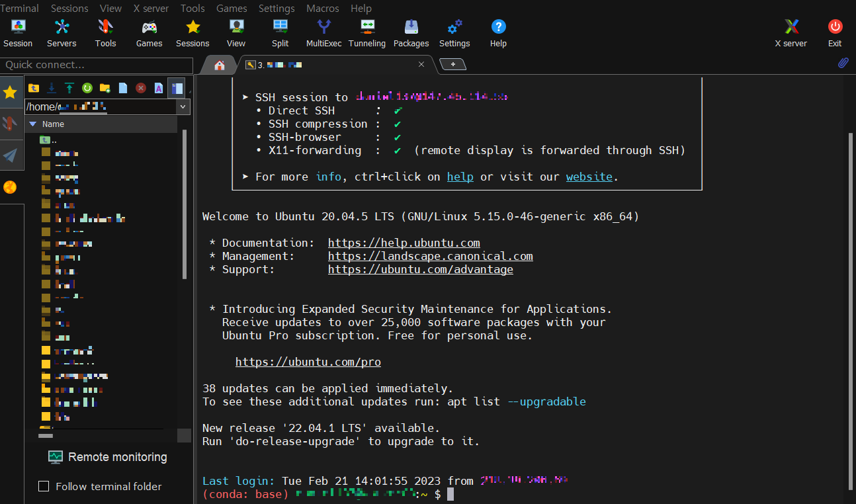Open the Settings menu in menu bar
This screenshot has width=856, height=504.
point(277,8)
